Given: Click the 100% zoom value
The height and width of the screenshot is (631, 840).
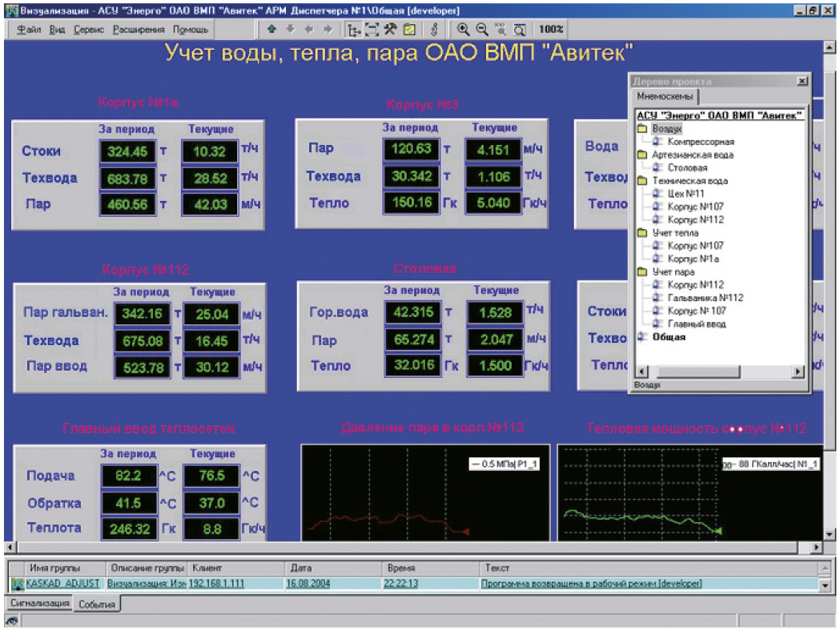Looking at the screenshot, I should coord(551,30).
